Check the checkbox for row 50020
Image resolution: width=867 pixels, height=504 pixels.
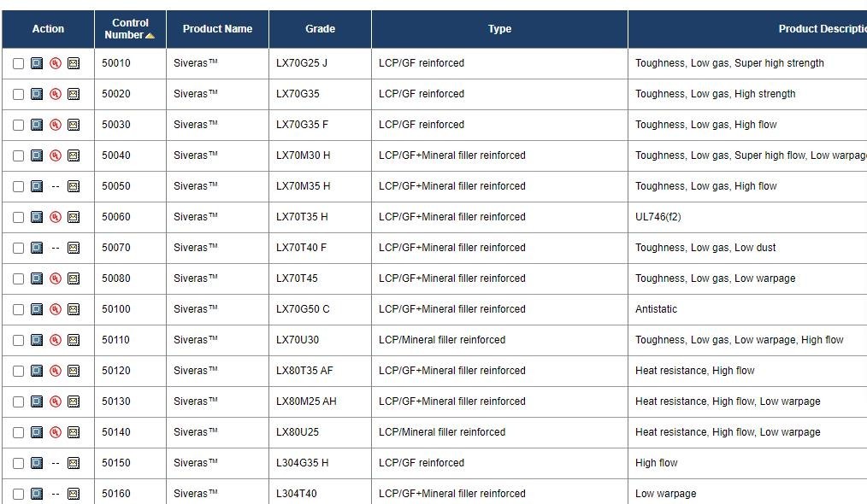(18, 95)
